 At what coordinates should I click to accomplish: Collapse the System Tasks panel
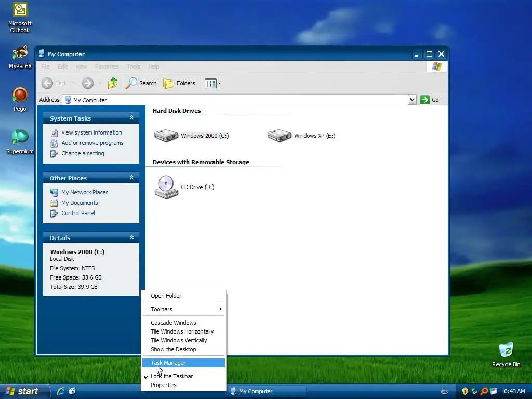pyautogui.click(x=131, y=118)
